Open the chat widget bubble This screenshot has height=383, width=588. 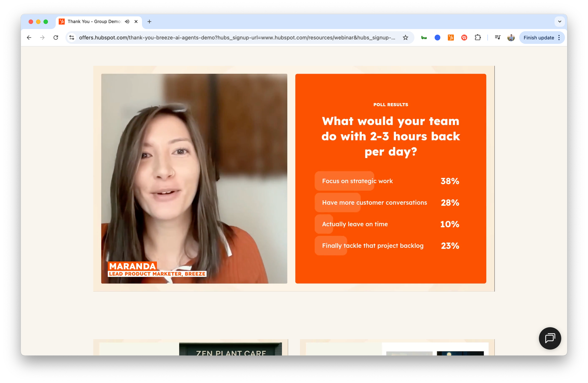[x=550, y=338]
